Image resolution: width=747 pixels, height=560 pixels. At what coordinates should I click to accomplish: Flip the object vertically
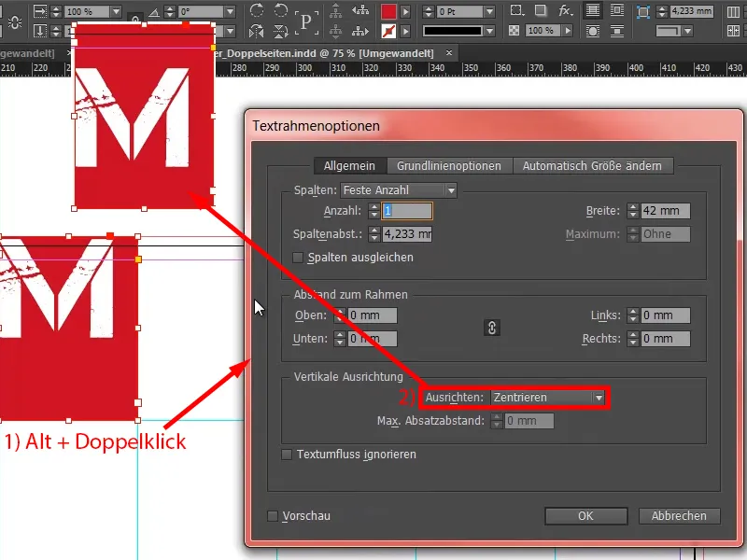[x=281, y=32]
